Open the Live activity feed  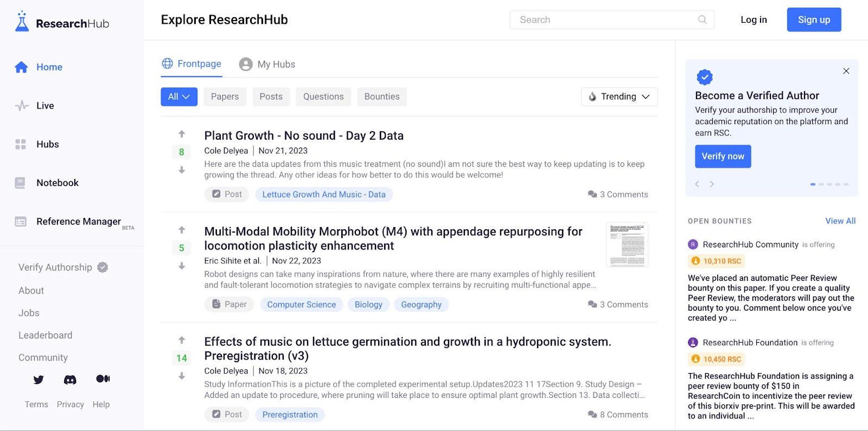click(x=34, y=106)
